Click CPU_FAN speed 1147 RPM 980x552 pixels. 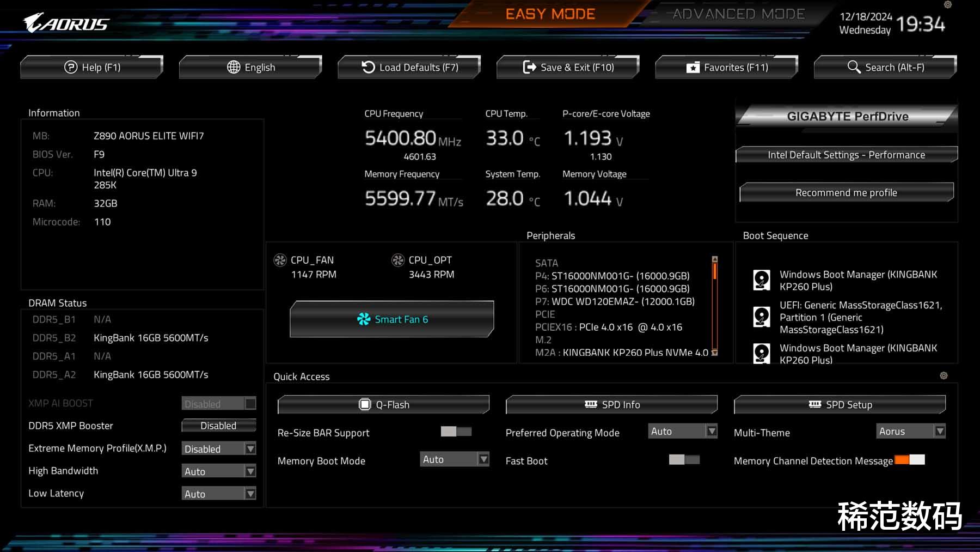click(314, 275)
